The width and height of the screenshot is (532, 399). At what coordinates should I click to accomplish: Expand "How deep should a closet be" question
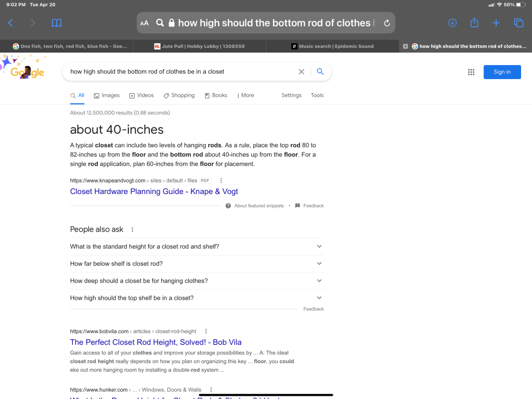[197, 281]
